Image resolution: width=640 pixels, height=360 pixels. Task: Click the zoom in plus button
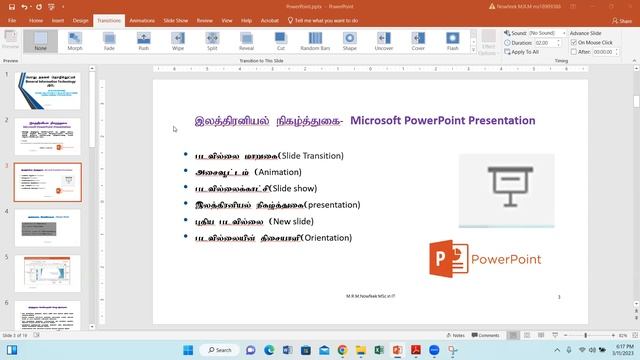(x=613, y=335)
